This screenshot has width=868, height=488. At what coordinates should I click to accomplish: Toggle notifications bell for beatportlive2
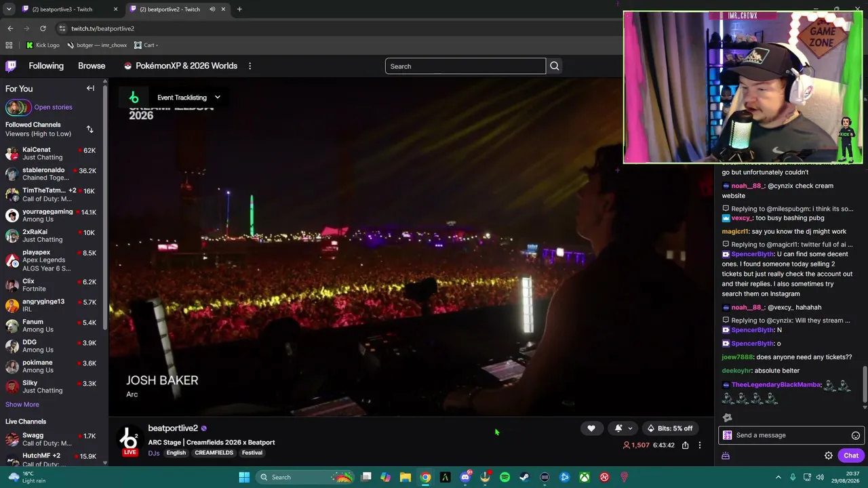pos(618,428)
